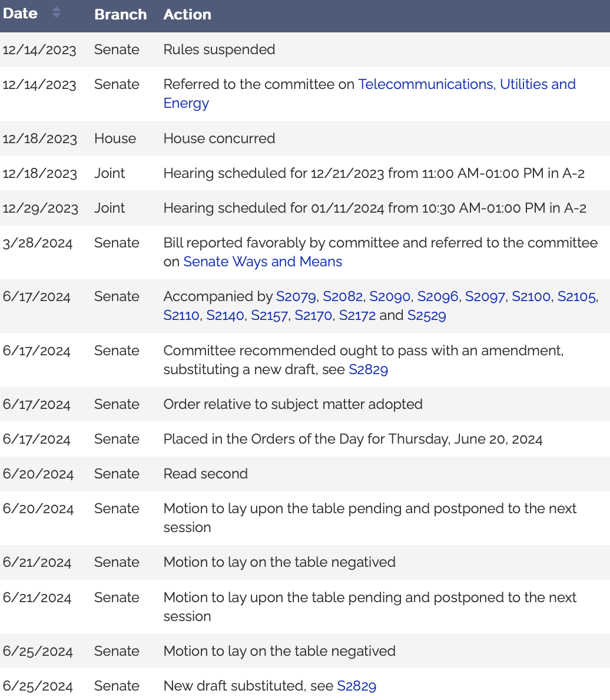
Task: View bill S2105
Action: pos(576,296)
